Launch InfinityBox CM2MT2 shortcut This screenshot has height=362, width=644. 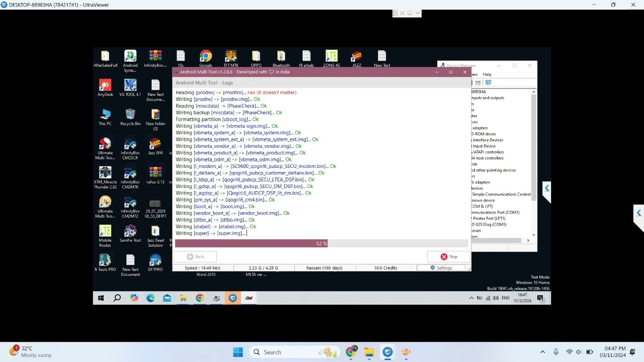130,207
